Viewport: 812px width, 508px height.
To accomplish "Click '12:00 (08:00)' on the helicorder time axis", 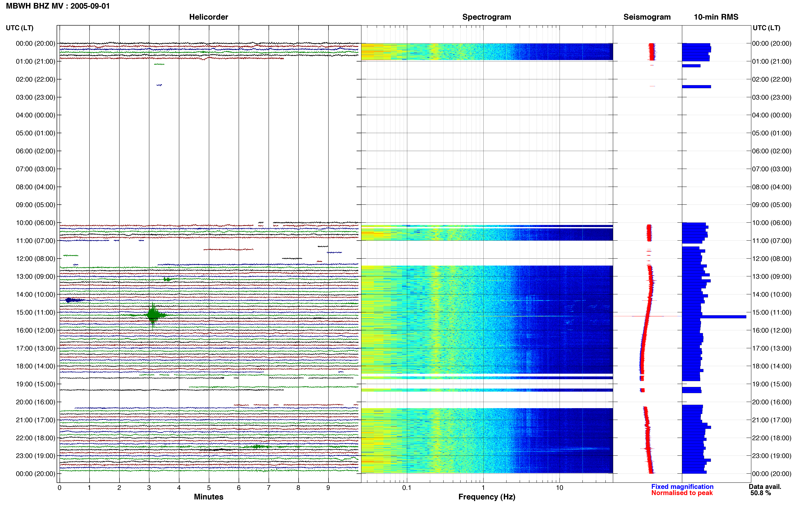I will (x=36, y=259).
